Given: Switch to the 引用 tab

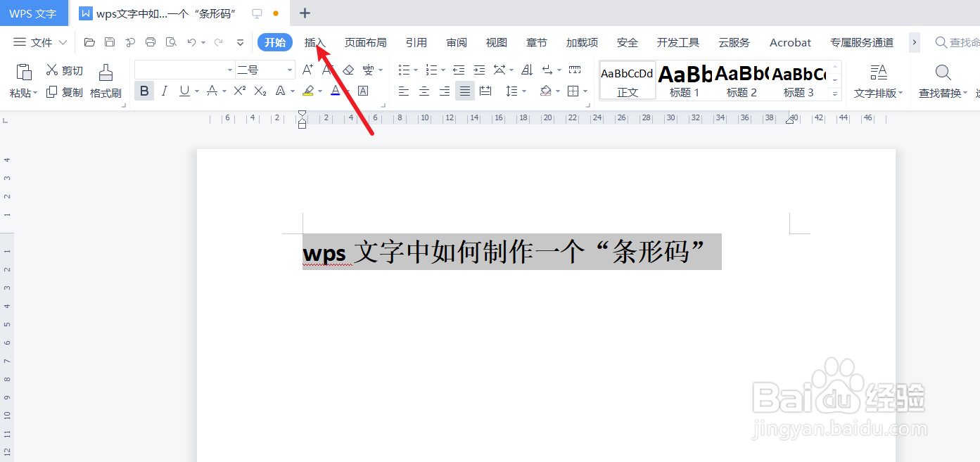Looking at the screenshot, I should click(416, 42).
